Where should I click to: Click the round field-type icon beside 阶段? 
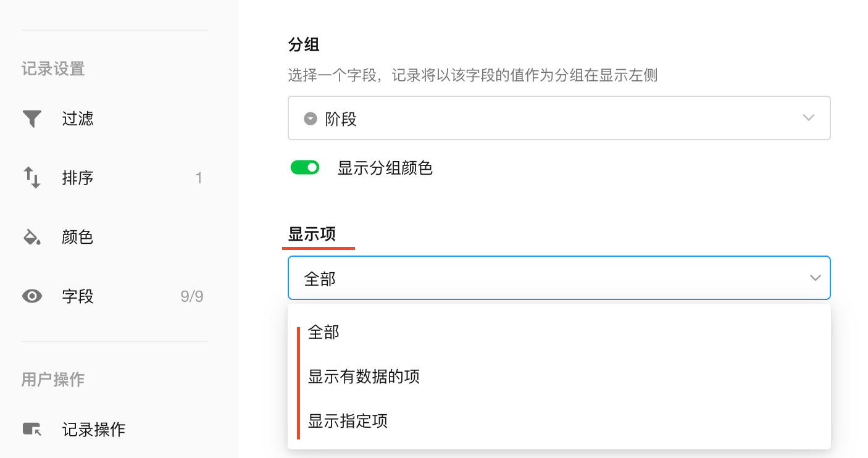point(311,119)
